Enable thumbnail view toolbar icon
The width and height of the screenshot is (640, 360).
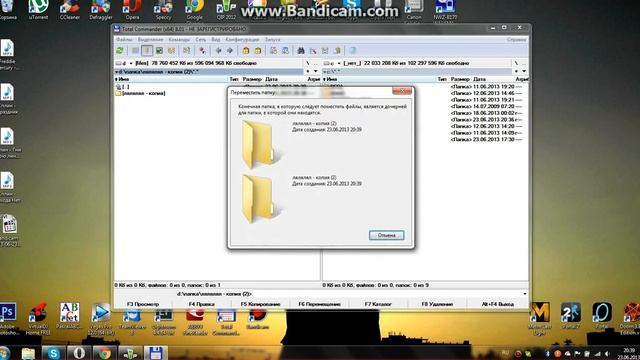[159, 51]
